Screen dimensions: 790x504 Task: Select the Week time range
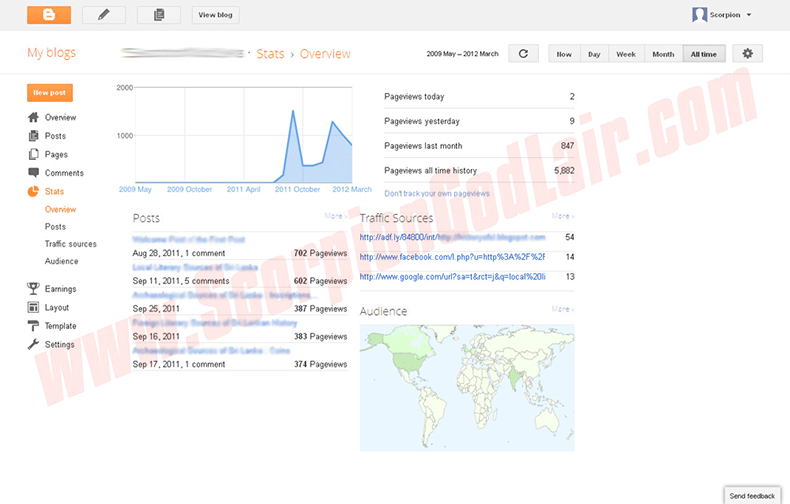coord(626,54)
